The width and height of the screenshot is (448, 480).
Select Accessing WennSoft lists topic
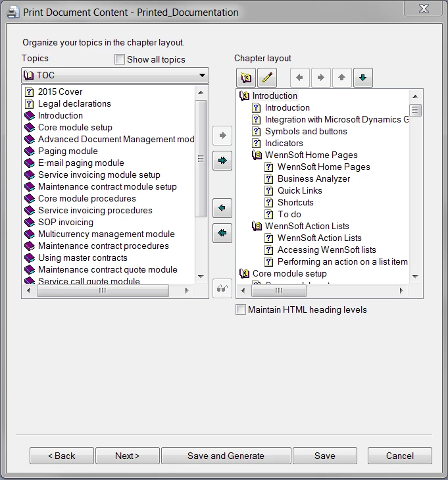tap(326, 250)
